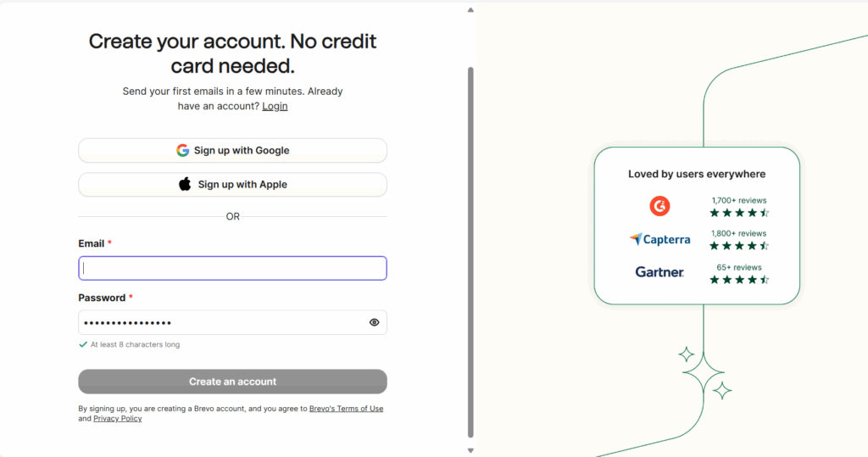The width and height of the screenshot is (868, 457).
Task: Focus the Email input field
Action: click(232, 268)
